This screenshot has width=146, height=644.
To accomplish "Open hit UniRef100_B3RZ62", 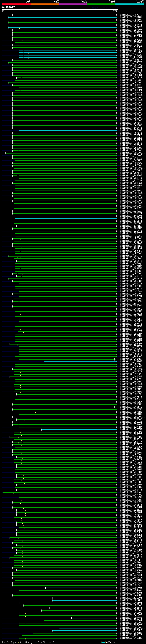I will click(x=131, y=361).
